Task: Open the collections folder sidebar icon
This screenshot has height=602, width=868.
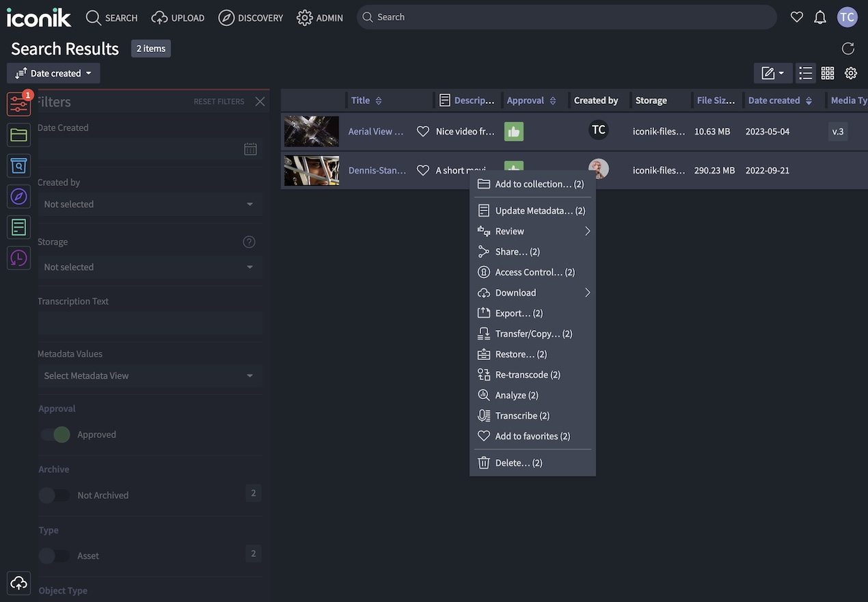Action: pos(18,135)
